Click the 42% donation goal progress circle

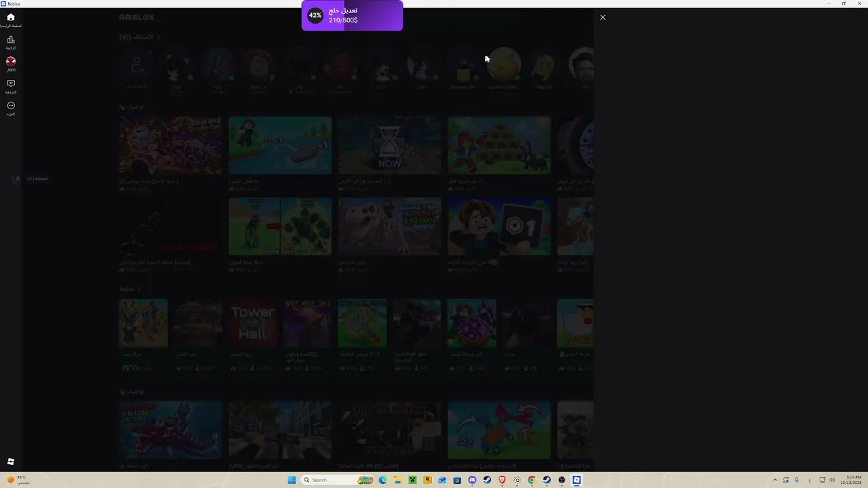point(315,15)
